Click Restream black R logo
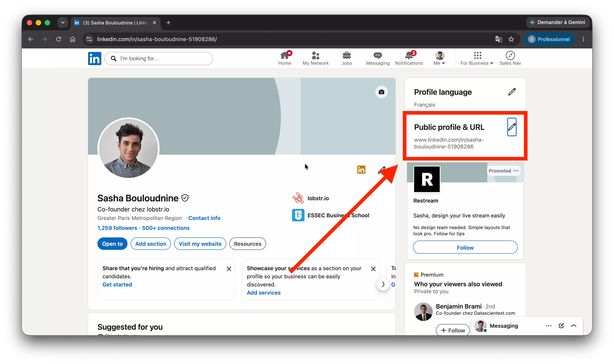 (x=427, y=179)
